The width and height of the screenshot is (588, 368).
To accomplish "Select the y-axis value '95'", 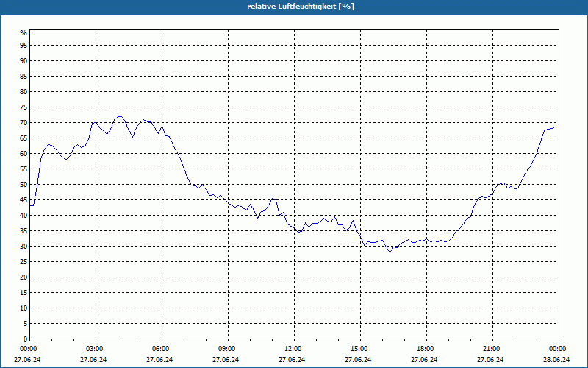I will tap(24, 46).
